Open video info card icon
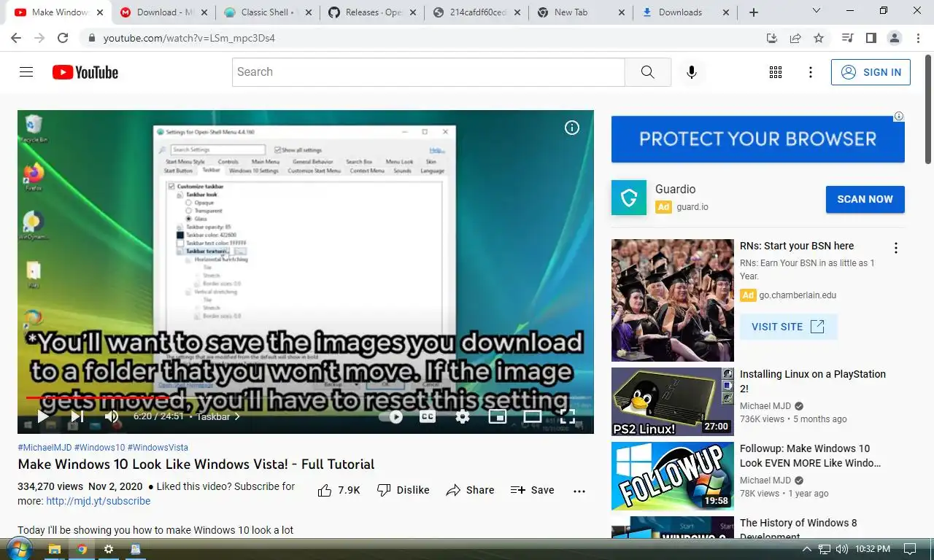Screen dimensions: 934x560 click(572, 128)
